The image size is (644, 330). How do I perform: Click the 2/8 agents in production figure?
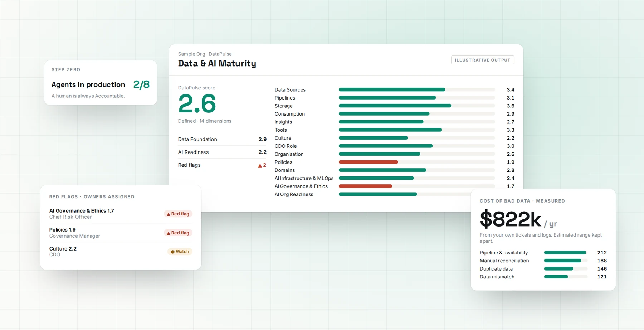coord(141,84)
